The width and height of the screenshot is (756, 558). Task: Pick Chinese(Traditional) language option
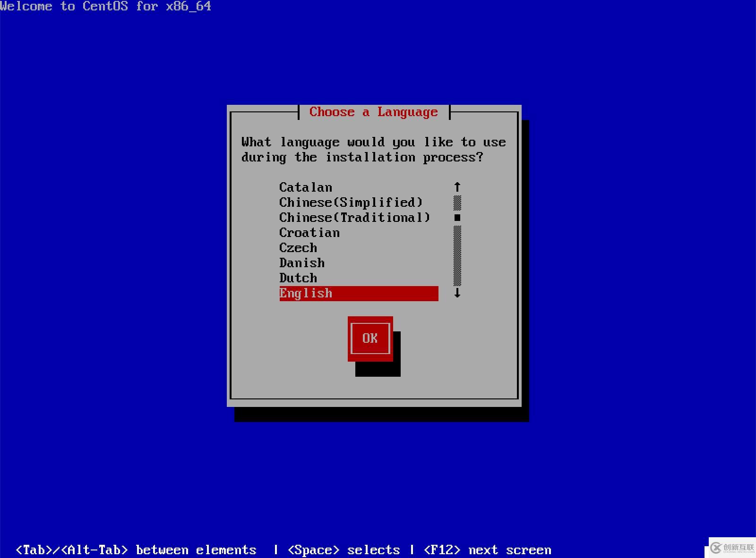click(x=355, y=218)
